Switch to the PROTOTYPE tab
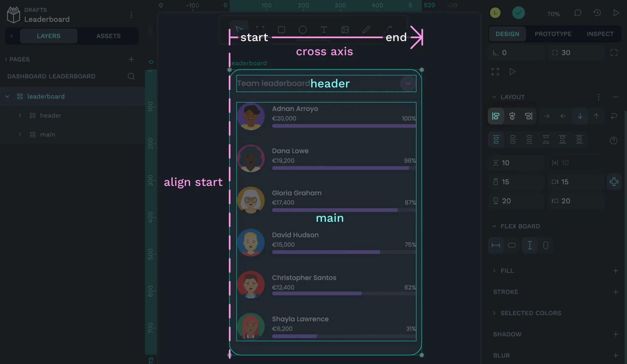Image resolution: width=627 pixels, height=364 pixels. 553,34
